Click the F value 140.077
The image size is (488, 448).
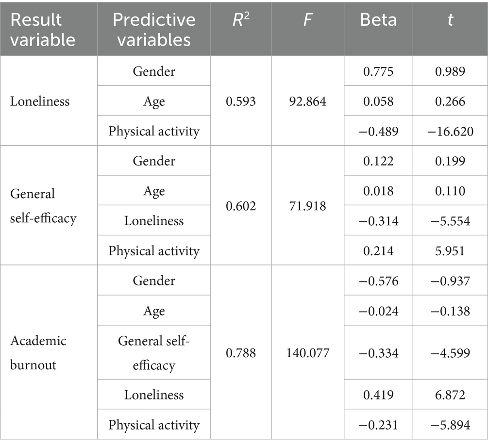pyautogui.click(x=307, y=352)
